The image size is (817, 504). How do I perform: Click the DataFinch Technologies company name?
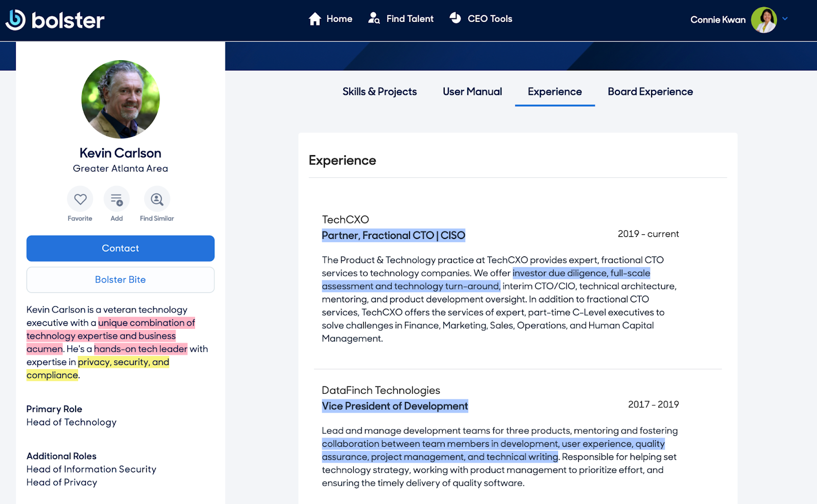click(x=381, y=390)
